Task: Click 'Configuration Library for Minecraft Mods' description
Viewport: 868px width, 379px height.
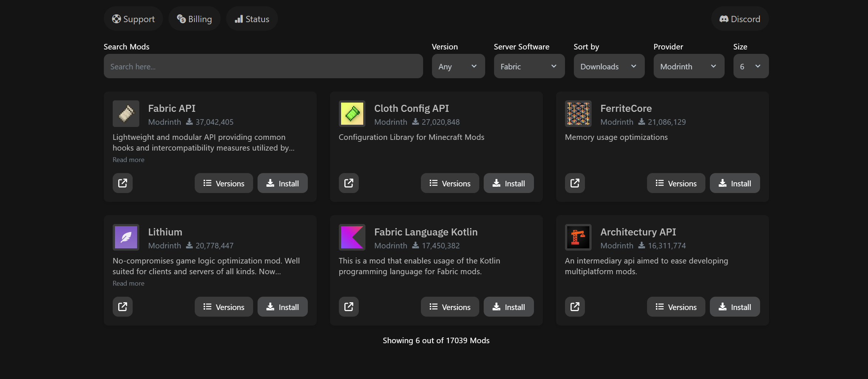Action: pos(411,137)
